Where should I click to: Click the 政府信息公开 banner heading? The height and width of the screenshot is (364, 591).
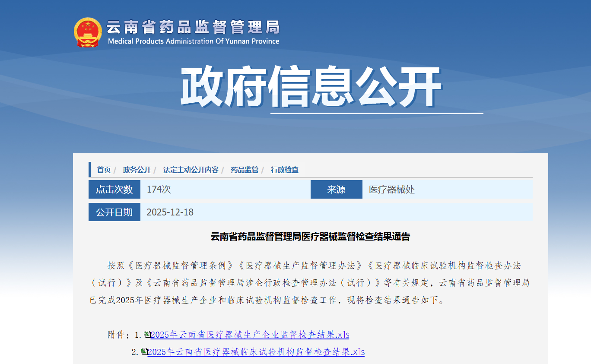(x=310, y=86)
